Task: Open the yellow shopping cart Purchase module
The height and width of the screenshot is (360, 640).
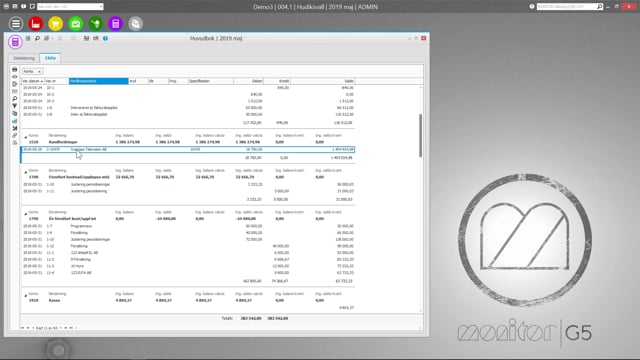Action: [56, 24]
